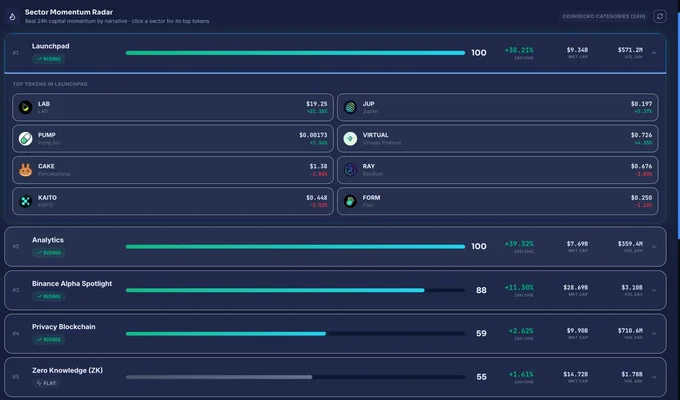The width and height of the screenshot is (680, 400).
Task: Click the $14.72B Zero Knowledge market cap
Action: (x=576, y=374)
